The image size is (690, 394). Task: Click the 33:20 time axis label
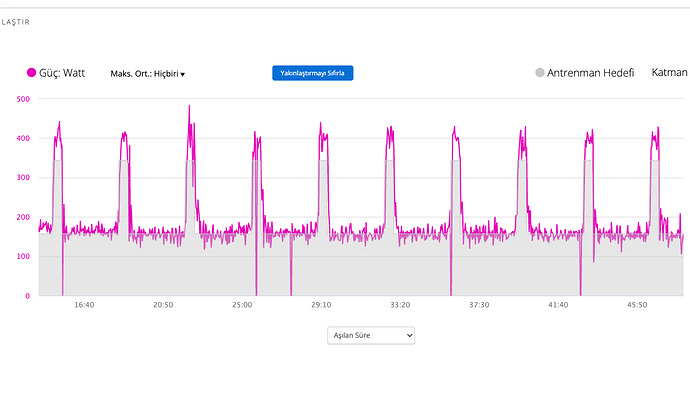click(x=400, y=305)
